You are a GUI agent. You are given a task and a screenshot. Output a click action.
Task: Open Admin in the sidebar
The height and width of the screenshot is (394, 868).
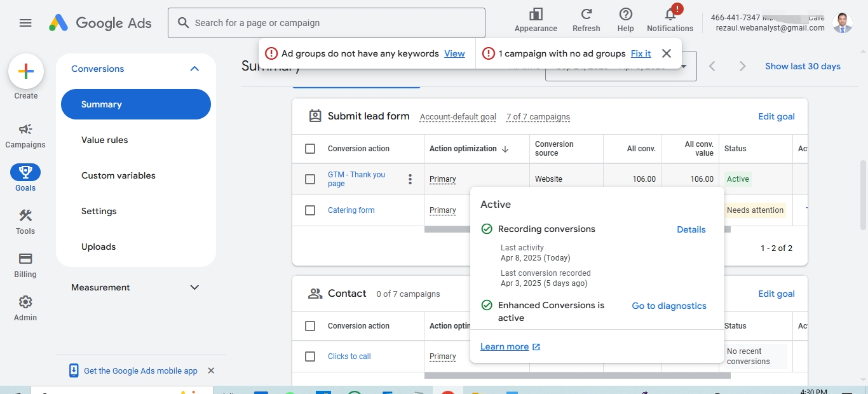[x=25, y=308]
